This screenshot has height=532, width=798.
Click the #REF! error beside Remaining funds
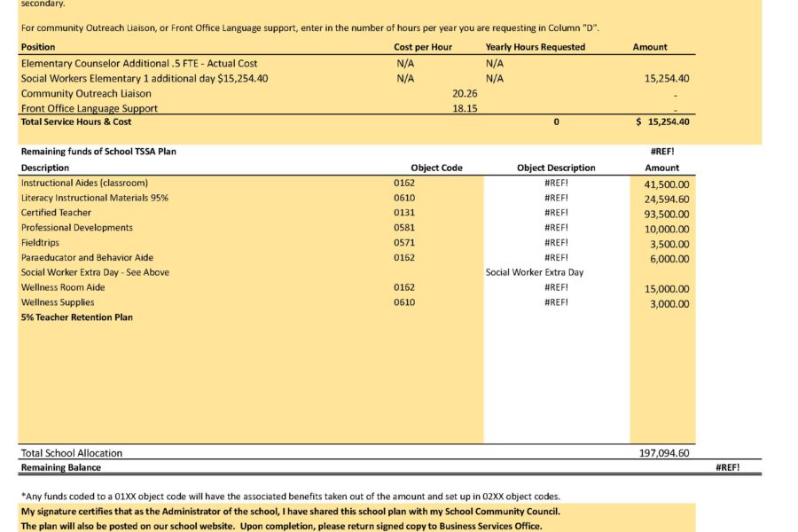pyautogui.click(x=662, y=152)
